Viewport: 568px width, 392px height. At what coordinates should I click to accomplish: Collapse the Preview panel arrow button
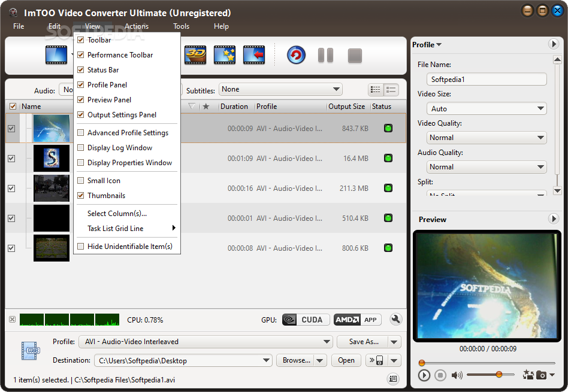553,218
